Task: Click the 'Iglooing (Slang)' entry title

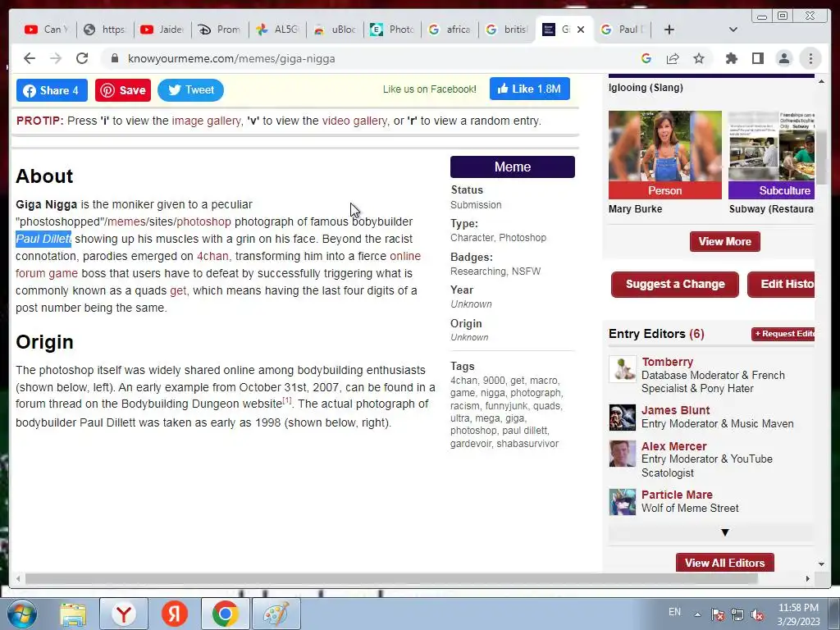Action: (x=646, y=87)
